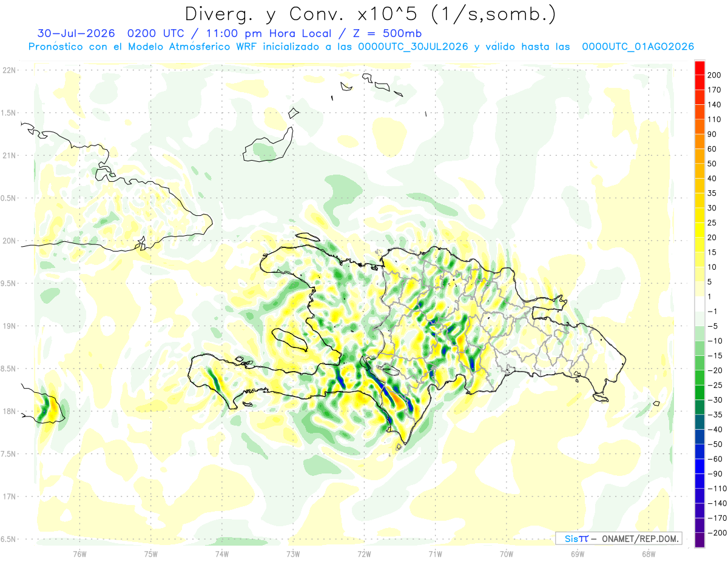The width and height of the screenshot is (728, 562).
Task: Click the "-25" color bar value
Action: [x=715, y=385]
